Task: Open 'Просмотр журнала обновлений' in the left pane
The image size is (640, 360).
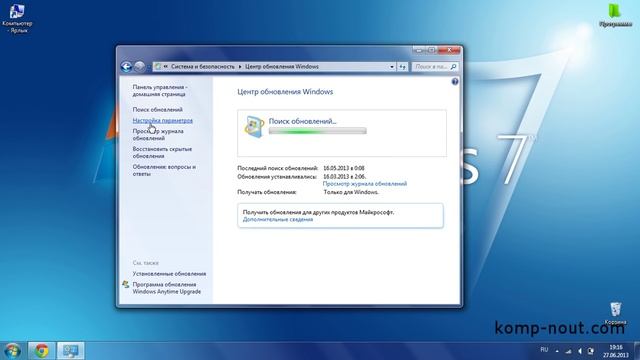Action: tap(158, 135)
